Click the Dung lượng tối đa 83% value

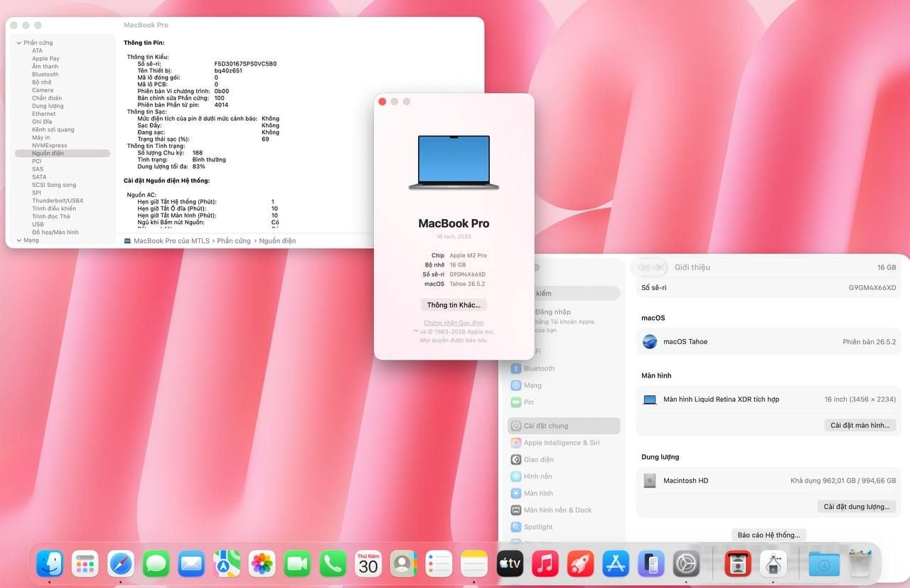click(x=199, y=166)
